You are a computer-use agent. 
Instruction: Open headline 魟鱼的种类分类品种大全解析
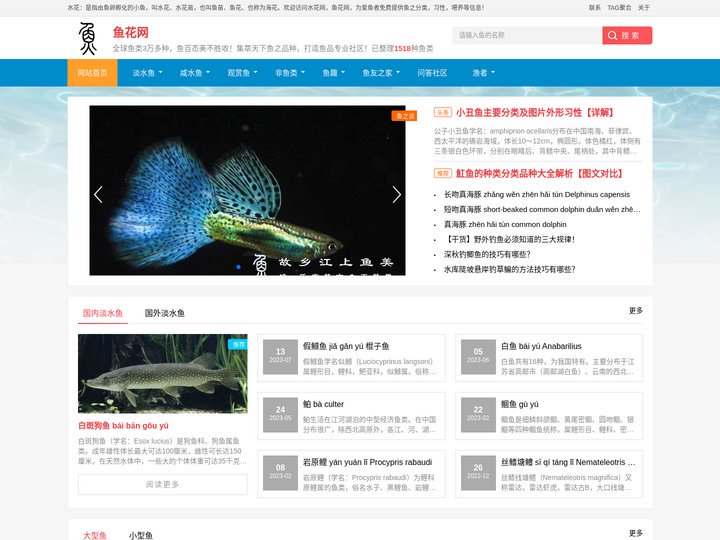tap(540, 174)
